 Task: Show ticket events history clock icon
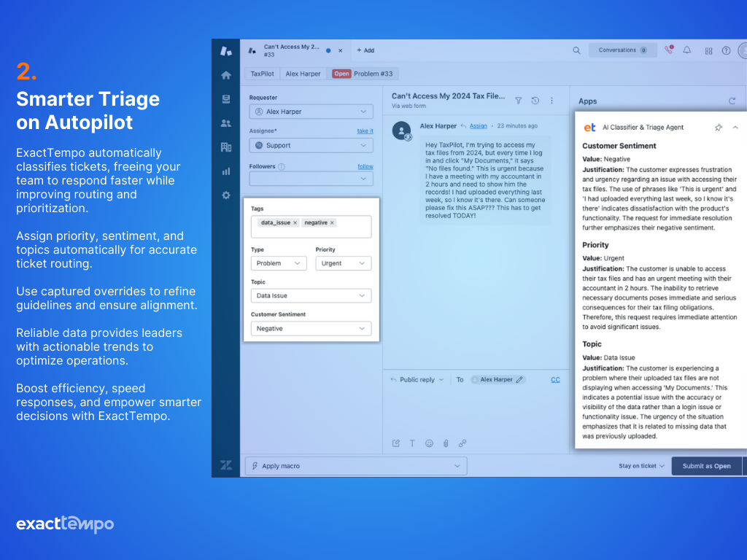(x=535, y=101)
